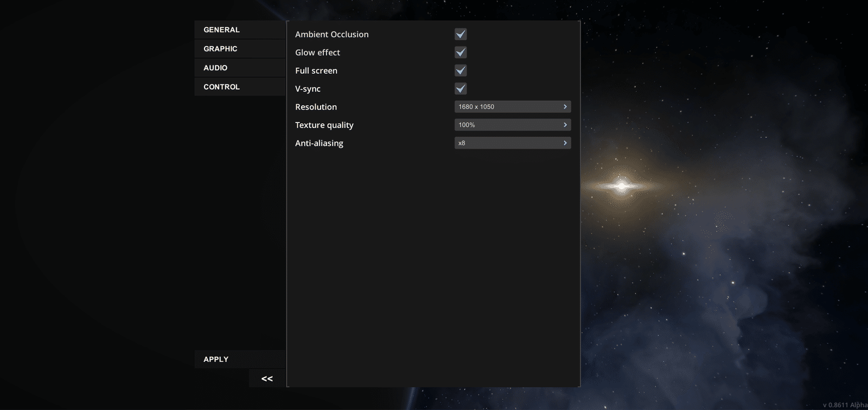868x410 pixels.
Task: Click the arrow on the Anti-aliasing selector
Action: [565, 143]
